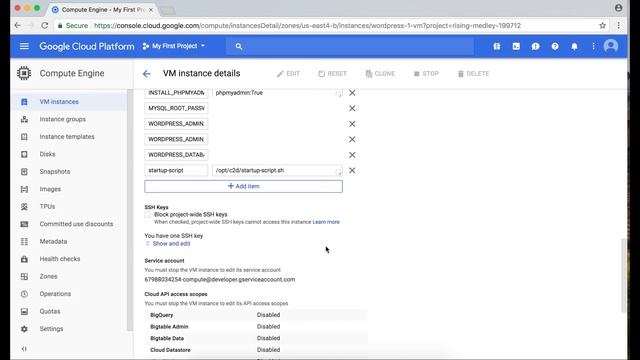
Task: Click the Compute Engine chip icon
Action: 24,73
